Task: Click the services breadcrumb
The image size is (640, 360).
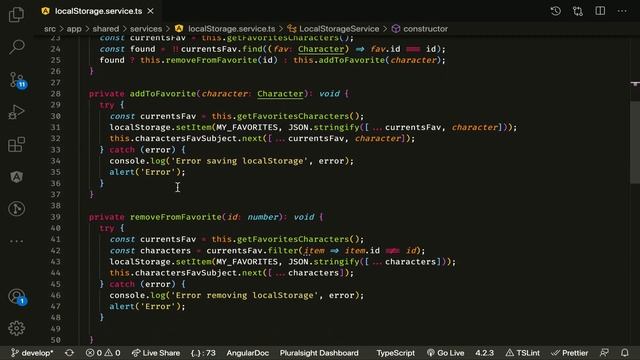Action: point(146,29)
